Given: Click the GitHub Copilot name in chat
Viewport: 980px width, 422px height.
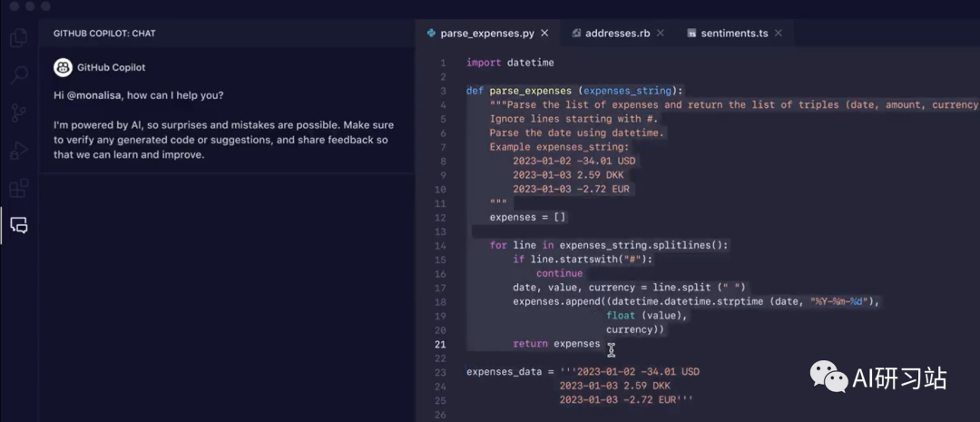Looking at the screenshot, I should [x=112, y=67].
